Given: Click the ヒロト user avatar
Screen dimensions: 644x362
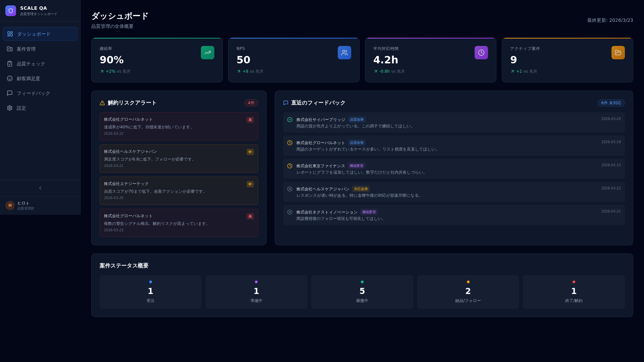Looking at the screenshot, I should coord(10,205).
